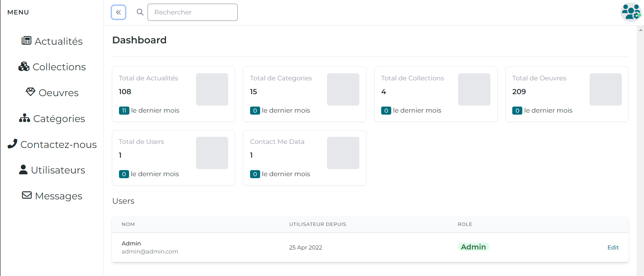Image resolution: width=644 pixels, height=276 pixels.
Task: Open Utilisateurs in the sidebar
Action: coord(52,170)
